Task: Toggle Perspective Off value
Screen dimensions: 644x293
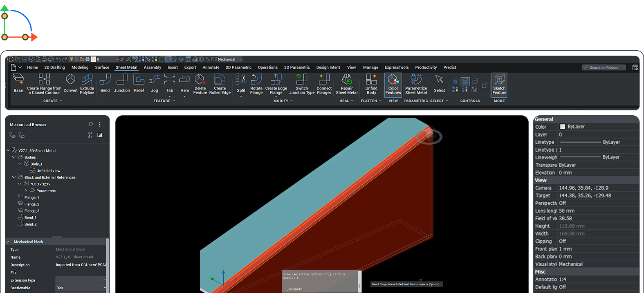Action: click(x=599, y=203)
